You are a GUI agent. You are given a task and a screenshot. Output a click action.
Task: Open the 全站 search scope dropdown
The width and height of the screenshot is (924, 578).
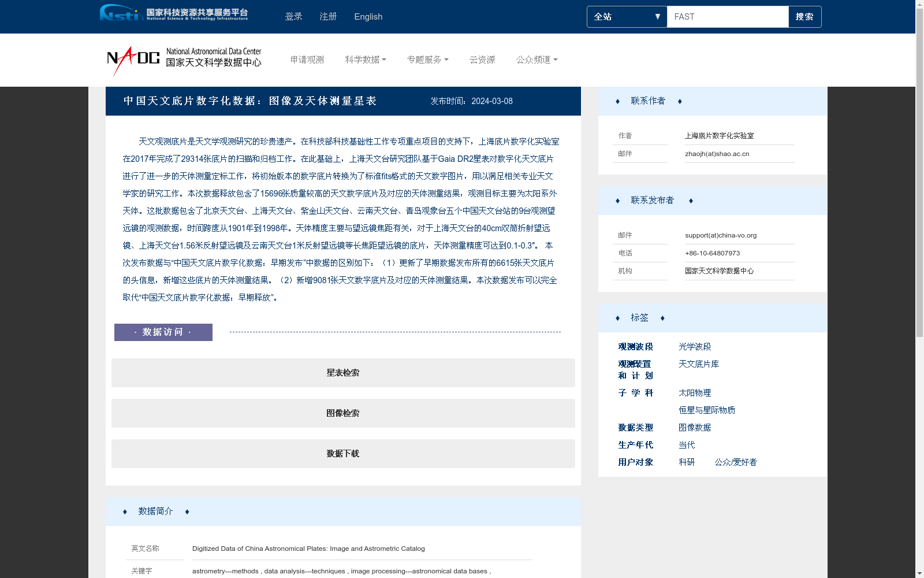(x=627, y=17)
